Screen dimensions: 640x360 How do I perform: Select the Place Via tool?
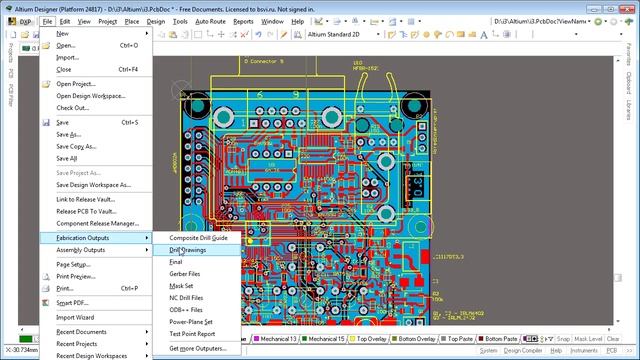[x=438, y=34]
